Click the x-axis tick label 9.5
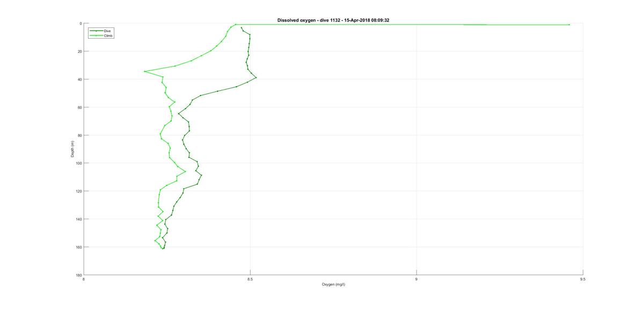Screen dimensions: 644x309 tap(583, 279)
